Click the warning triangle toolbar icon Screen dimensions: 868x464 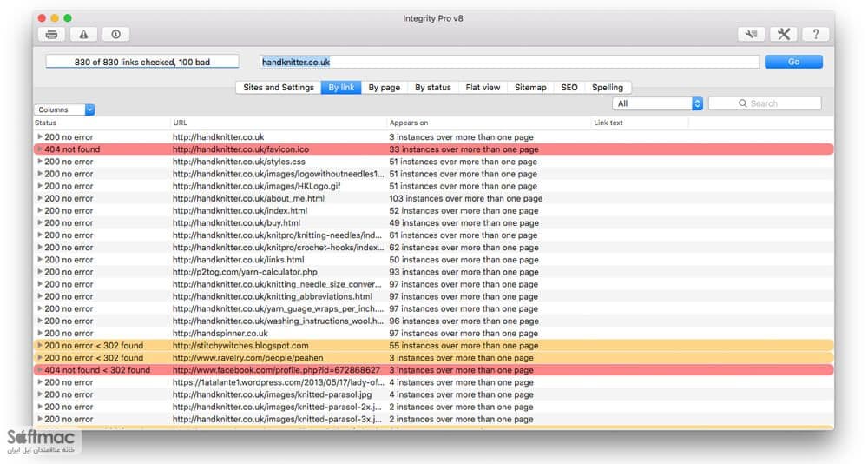pyautogui.click(x=83, y=35)
